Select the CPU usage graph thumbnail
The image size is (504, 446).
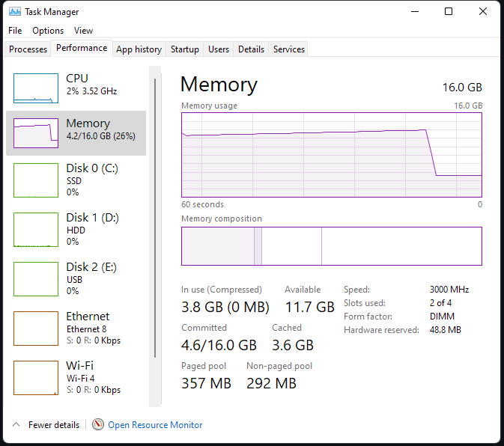tap(36, 88)
